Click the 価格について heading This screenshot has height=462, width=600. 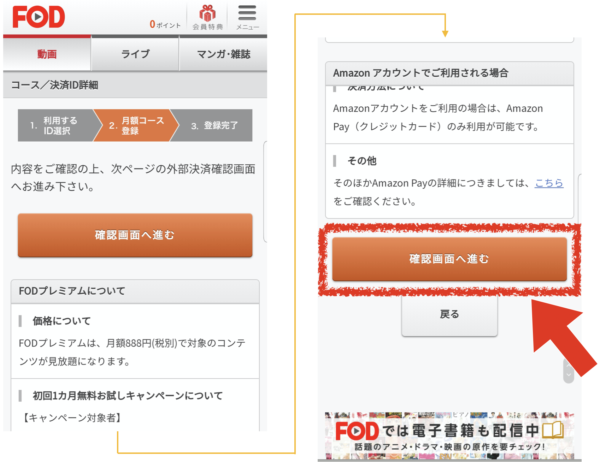point(62,321)
